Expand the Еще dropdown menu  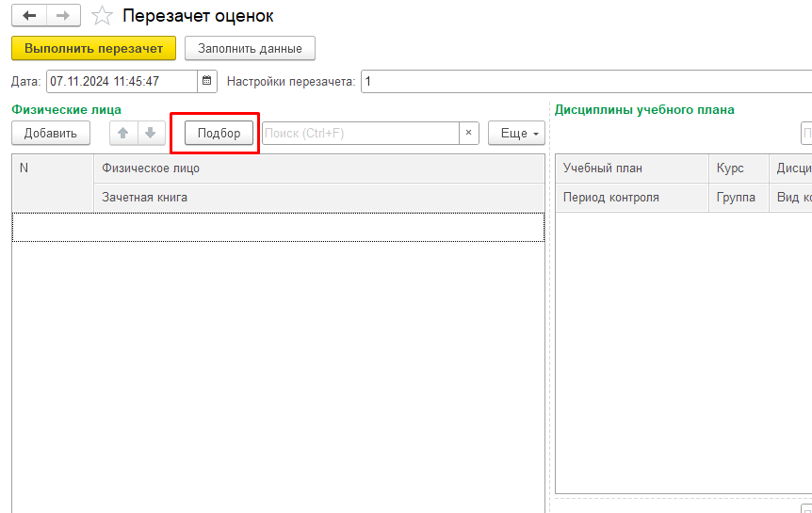pyautogui.click(x=516, y=134)
